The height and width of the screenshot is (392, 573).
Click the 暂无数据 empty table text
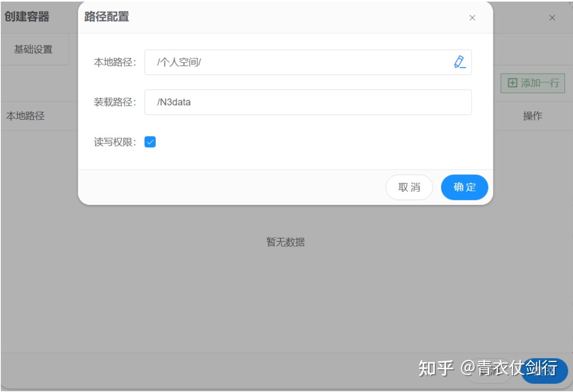(x=286, y=242)
